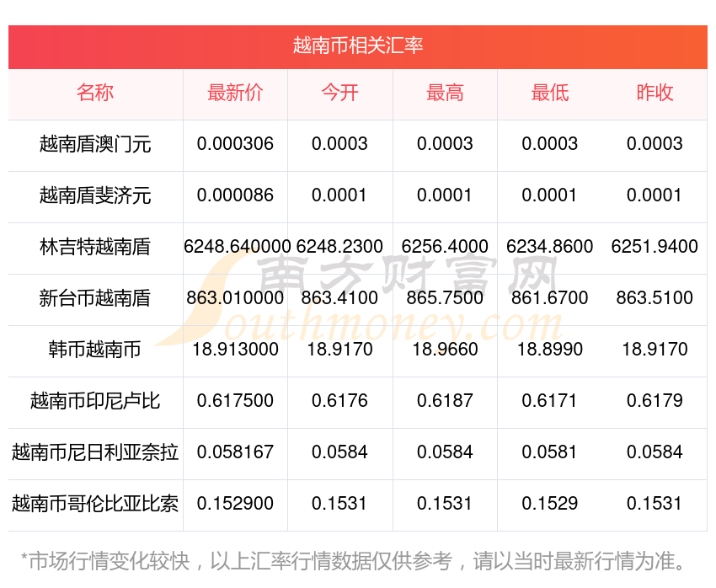Click the market disclaimer footnote text
The height and width of the screenshot is (588, 716).
point(352,561)
